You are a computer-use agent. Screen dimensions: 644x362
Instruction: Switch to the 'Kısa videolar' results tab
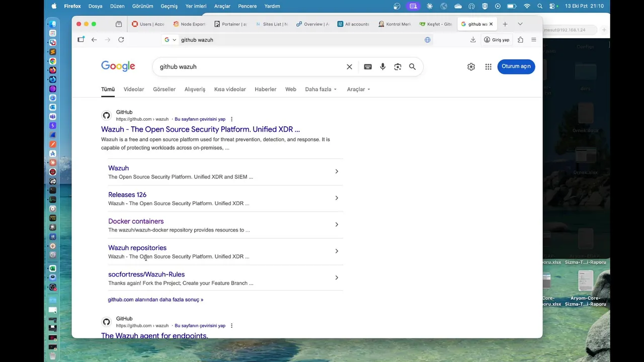[230, 89]
